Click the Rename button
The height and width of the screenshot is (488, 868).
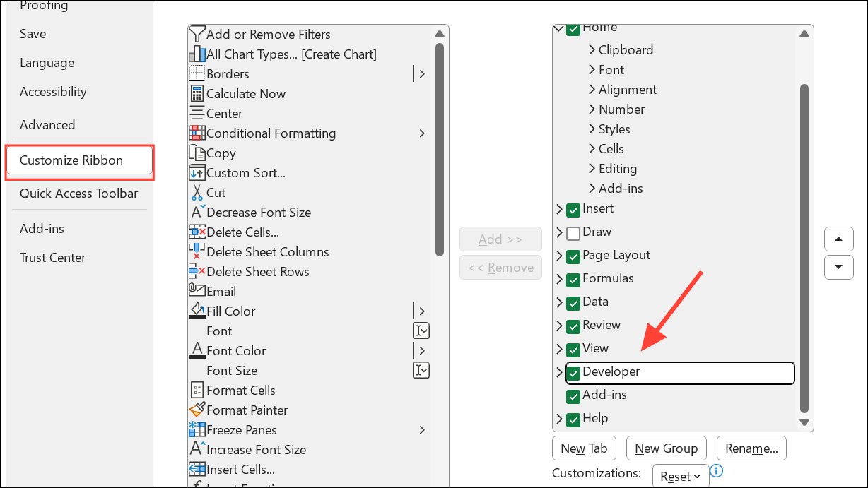pos(751,448)
